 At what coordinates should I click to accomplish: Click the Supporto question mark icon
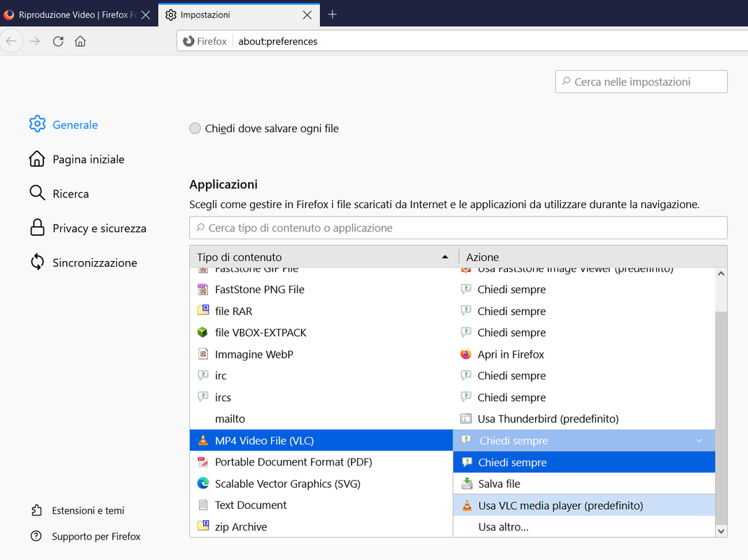(36, 536)
